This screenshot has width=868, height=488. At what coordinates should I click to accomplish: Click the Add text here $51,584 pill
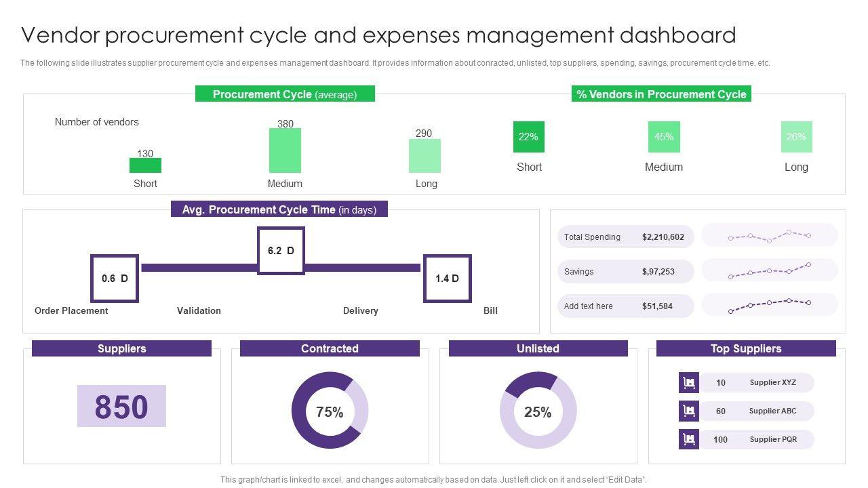(625, 306)
